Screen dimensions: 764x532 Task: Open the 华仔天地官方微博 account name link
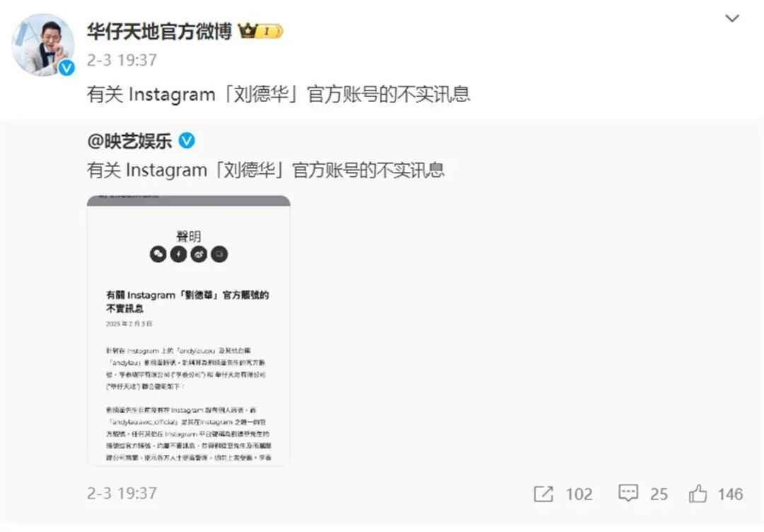tap(159, 32)
